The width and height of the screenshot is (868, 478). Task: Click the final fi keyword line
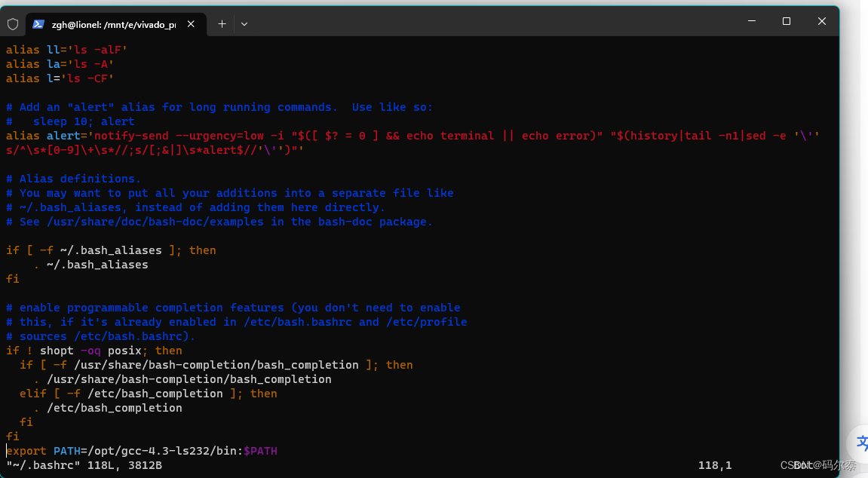[x=12, y=436]
